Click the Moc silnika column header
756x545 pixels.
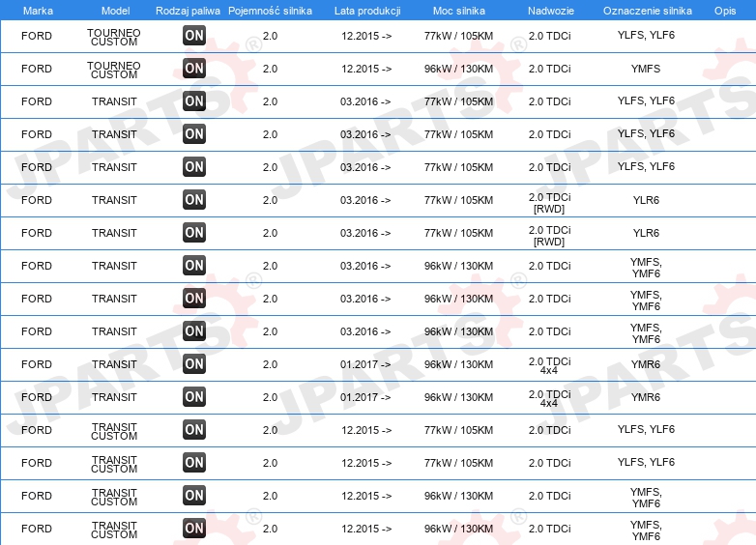click(x=459, y=11)
